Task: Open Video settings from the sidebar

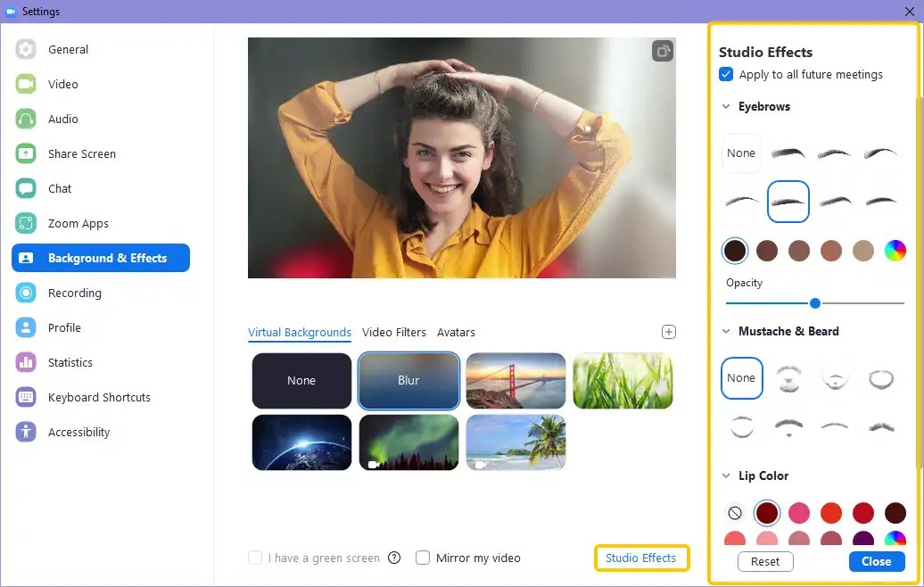Action: [62, 84]
